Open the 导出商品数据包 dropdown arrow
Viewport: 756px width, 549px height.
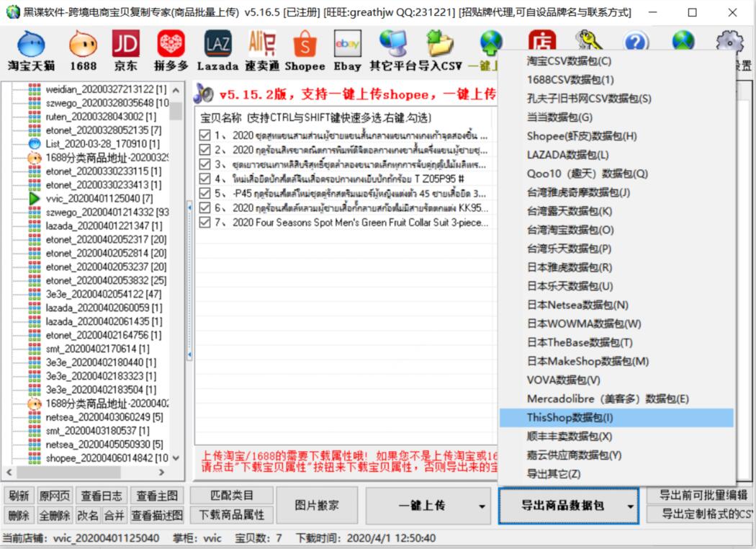click(x=630, y=506)
